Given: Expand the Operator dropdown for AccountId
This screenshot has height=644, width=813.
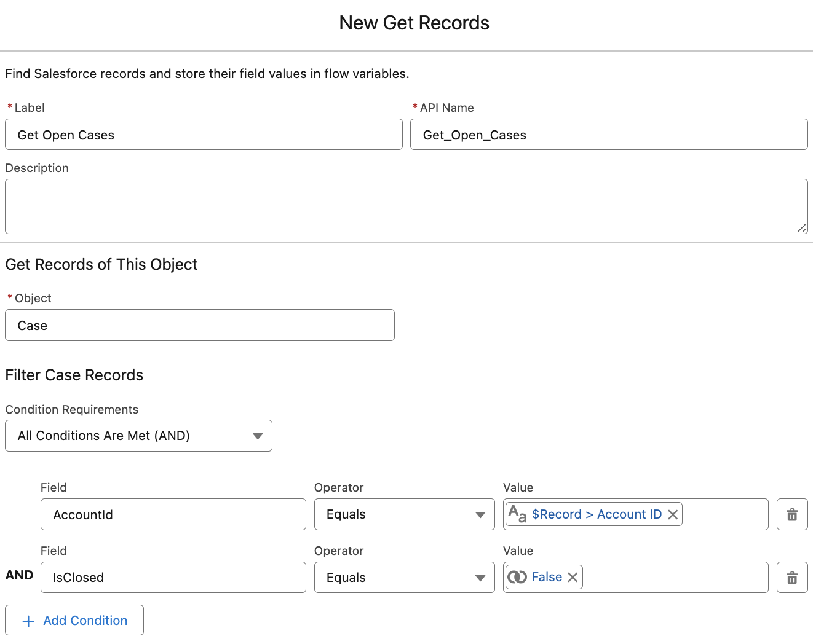Looking at the screenshot, I should (x=404, y=514).
